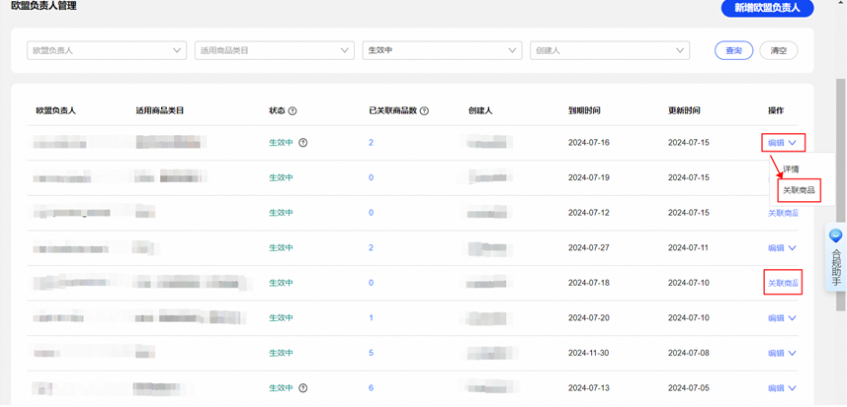Open linked product count 2 in 2024-07-27 row

coord(371,248)
